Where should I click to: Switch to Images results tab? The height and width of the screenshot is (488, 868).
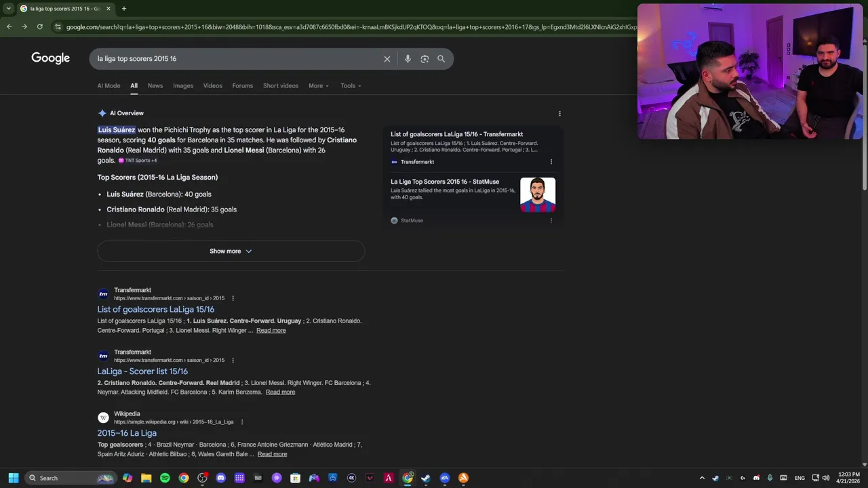click(x=183, y=86)
